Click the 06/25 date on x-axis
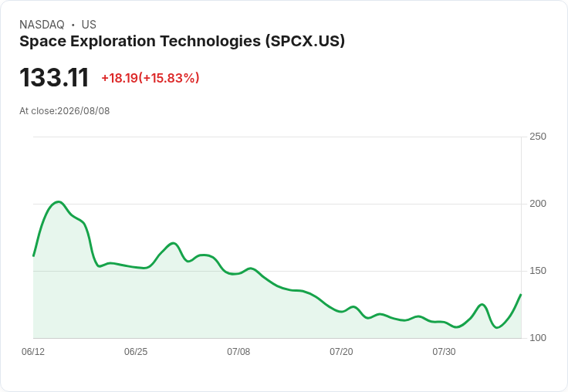 (x=136, y=352)
